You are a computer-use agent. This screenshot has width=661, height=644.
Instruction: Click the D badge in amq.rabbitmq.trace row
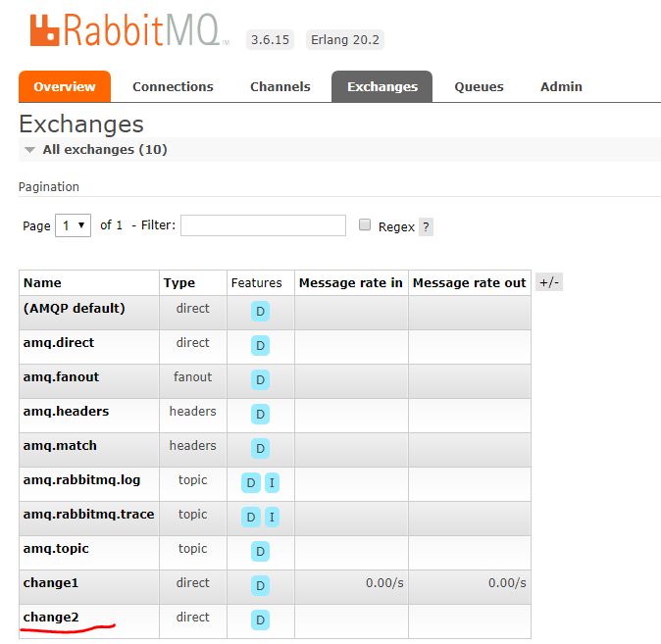251,518
